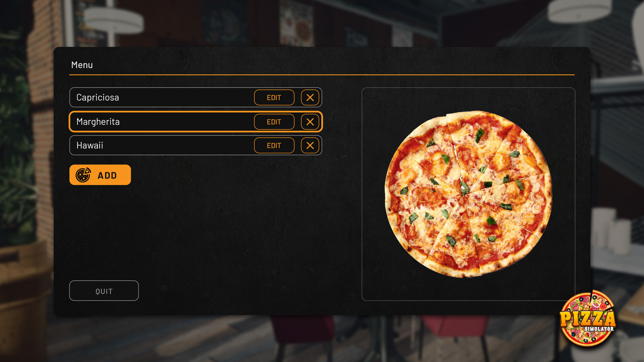
Task: Click QUIT to exit menu screen
Action: pyautogui.click(x=104, y=292)
